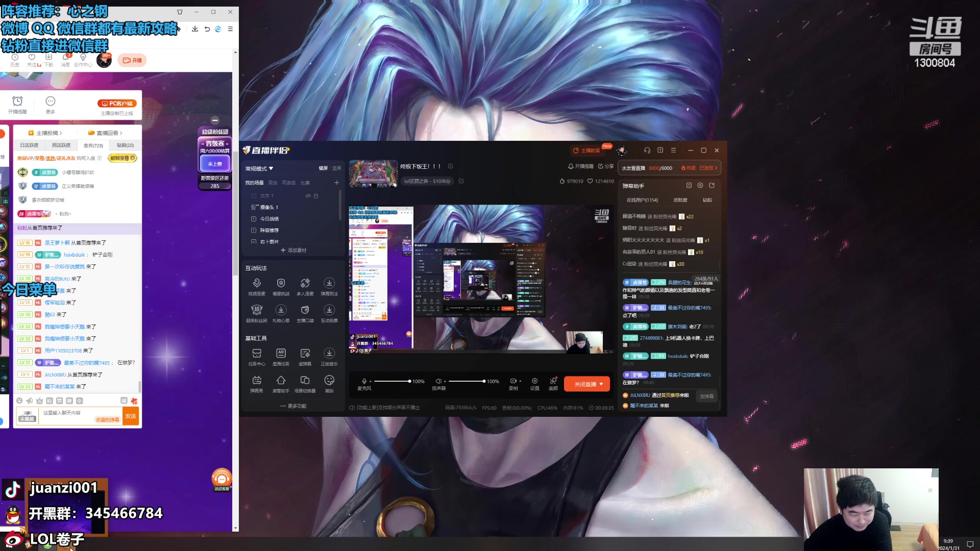This screenshot has height=551, width=980.
Task: Toggle visibility eye for 文本 1 source
Action: [308, 196]
